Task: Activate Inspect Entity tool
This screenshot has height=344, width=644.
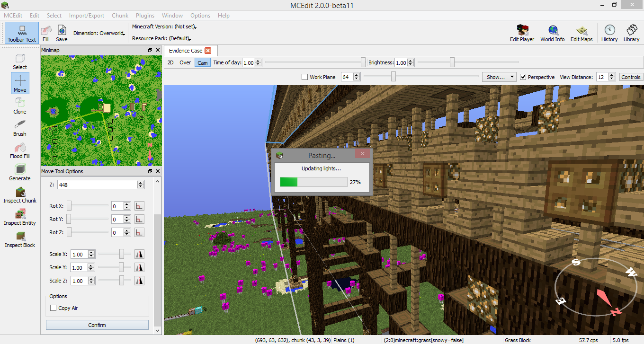Action: (x=20, y=217)
